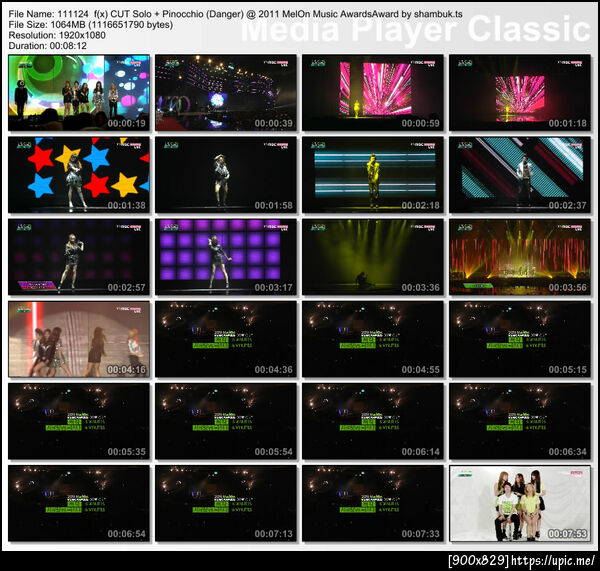Select the thumbnail stamped 00:04:36
600x571 pixels.
click(x=226, y=339)
